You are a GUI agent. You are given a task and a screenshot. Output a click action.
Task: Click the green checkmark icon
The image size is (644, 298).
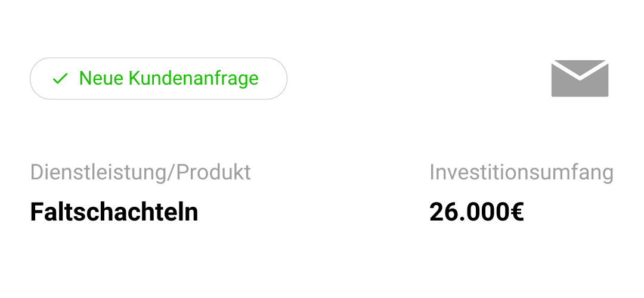tap(60, 79)
